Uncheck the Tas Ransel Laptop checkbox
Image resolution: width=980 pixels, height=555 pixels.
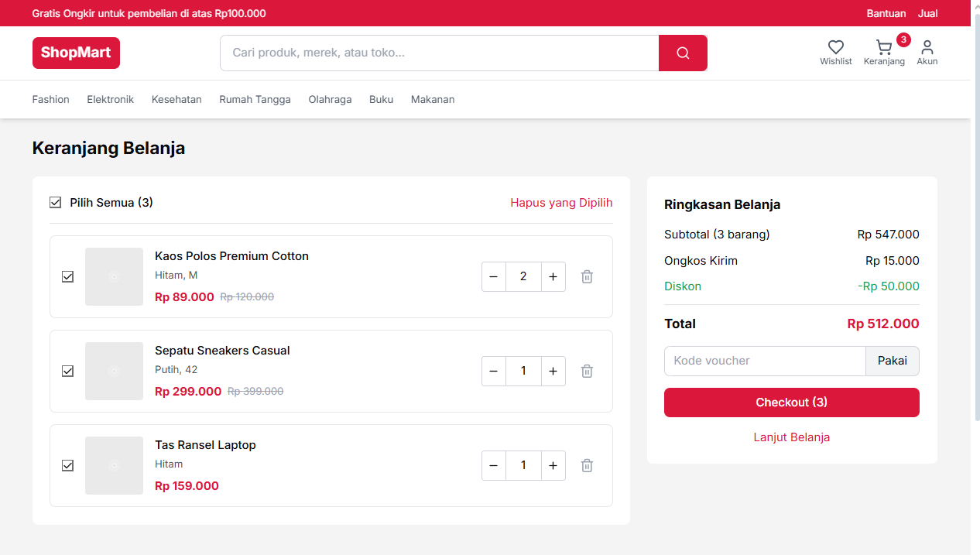point(67,465)
